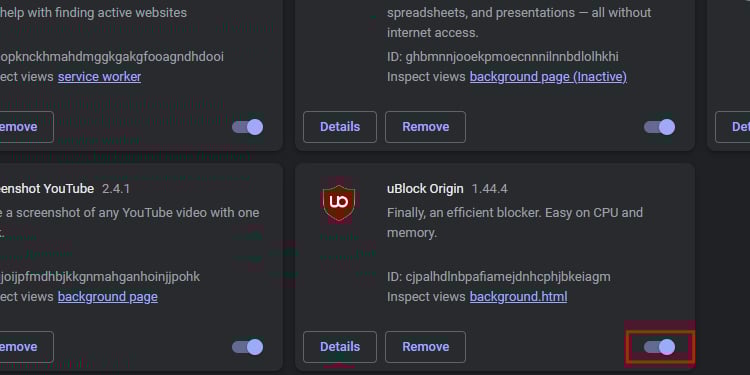
Task: Click the uBlock Origin extension name
Action: (425, 189)
